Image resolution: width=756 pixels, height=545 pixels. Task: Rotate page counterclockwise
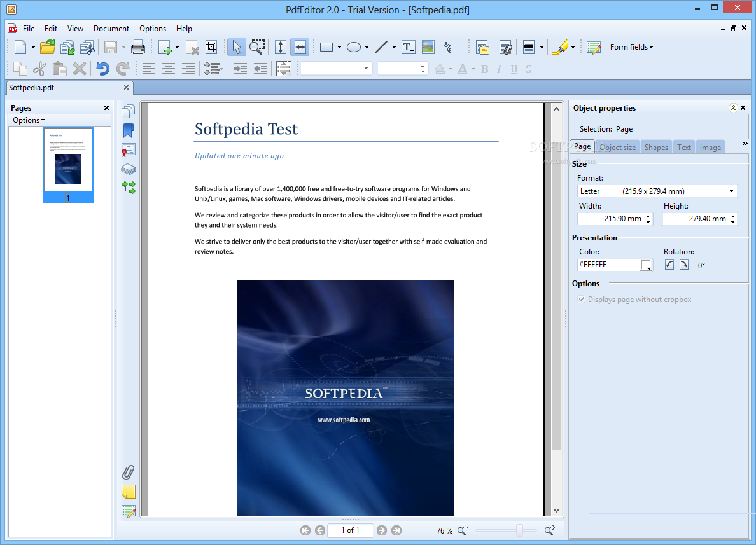pyautogui.click(x=669, y=265)
